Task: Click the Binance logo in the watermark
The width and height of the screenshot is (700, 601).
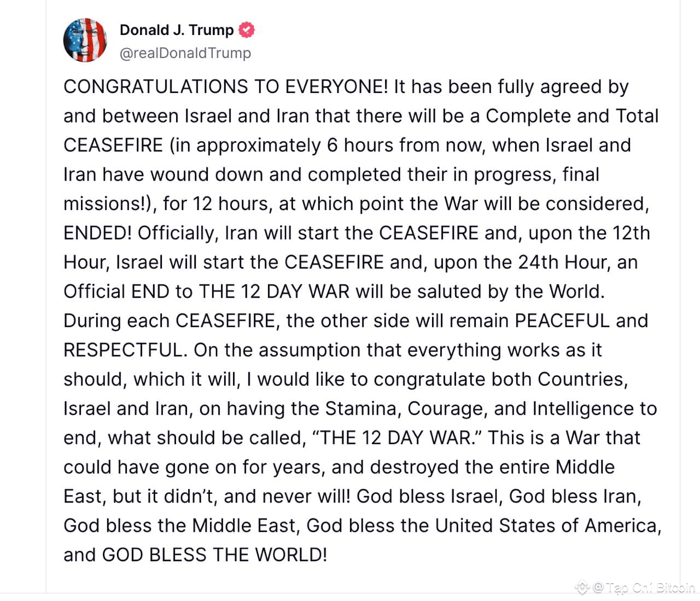Action: pos(582,588)
